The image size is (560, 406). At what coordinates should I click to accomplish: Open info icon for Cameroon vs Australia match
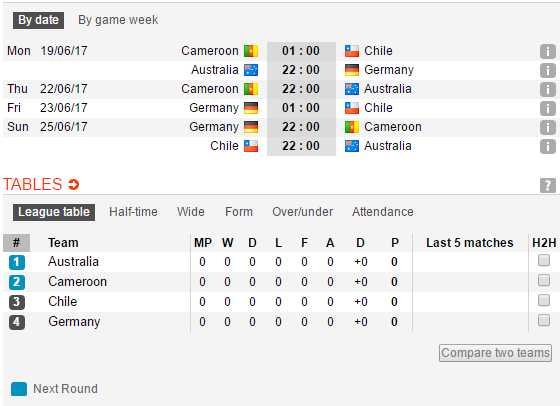(548, 89)
